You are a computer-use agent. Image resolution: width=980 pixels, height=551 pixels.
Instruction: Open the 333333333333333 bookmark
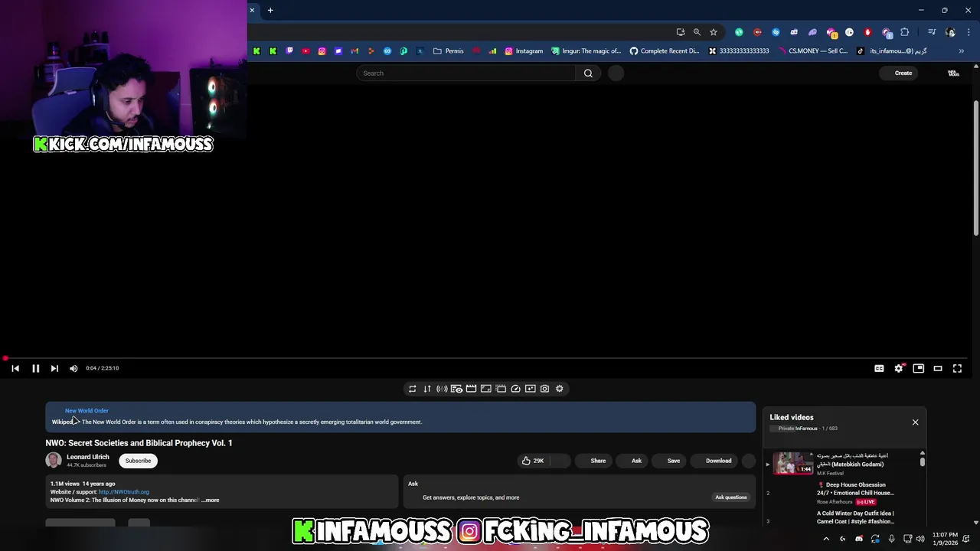(739, 51)
